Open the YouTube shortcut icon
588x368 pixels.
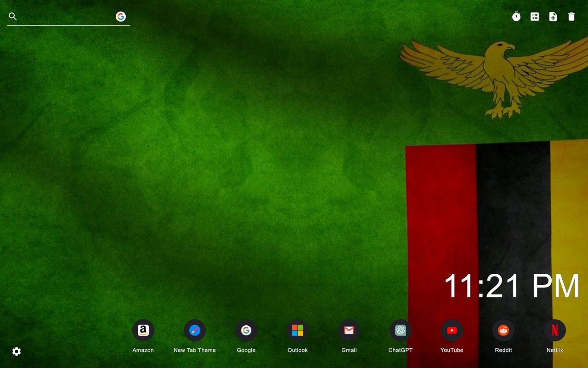pos(452,330)
